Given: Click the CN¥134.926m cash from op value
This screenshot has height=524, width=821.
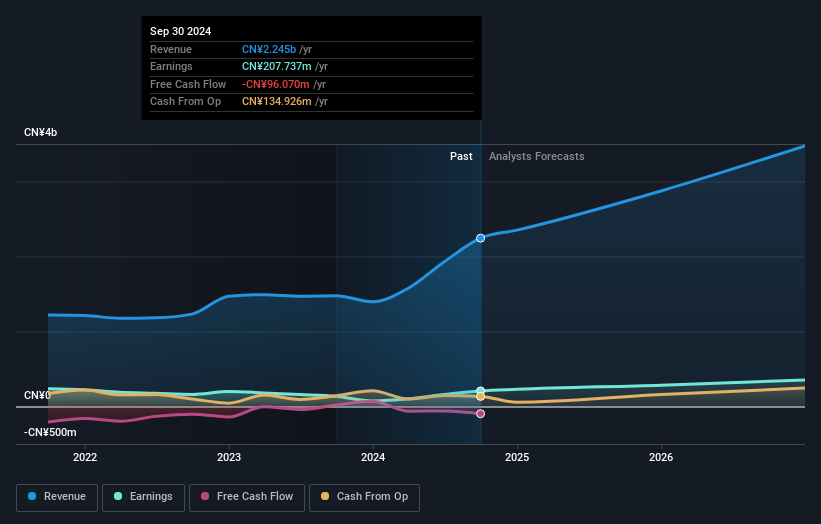Looking at the screenshot, I should point(276,102).
